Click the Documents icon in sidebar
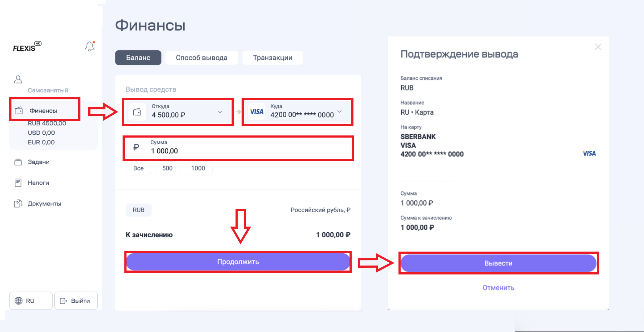The image size is (644, 332). (18, 204)
